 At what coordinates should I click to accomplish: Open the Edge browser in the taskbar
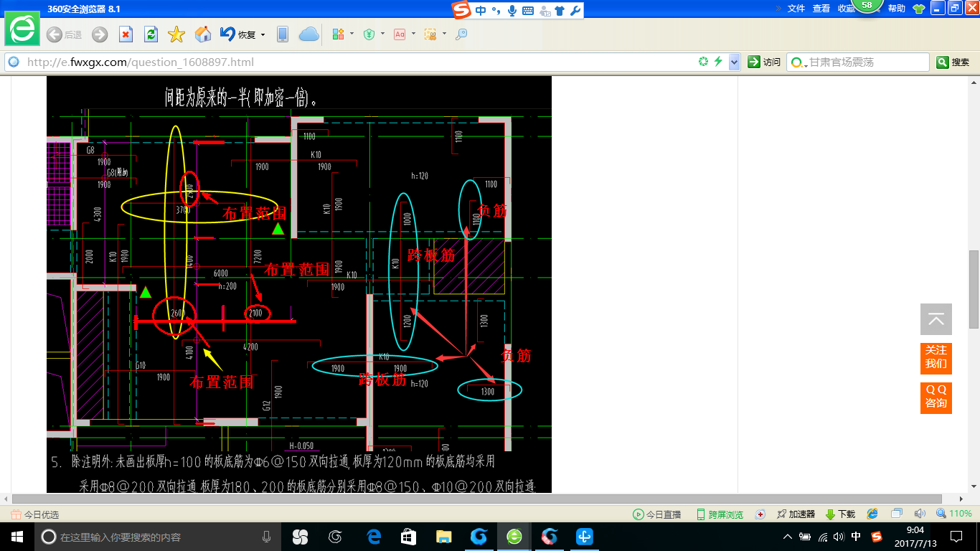click(374, 537)
